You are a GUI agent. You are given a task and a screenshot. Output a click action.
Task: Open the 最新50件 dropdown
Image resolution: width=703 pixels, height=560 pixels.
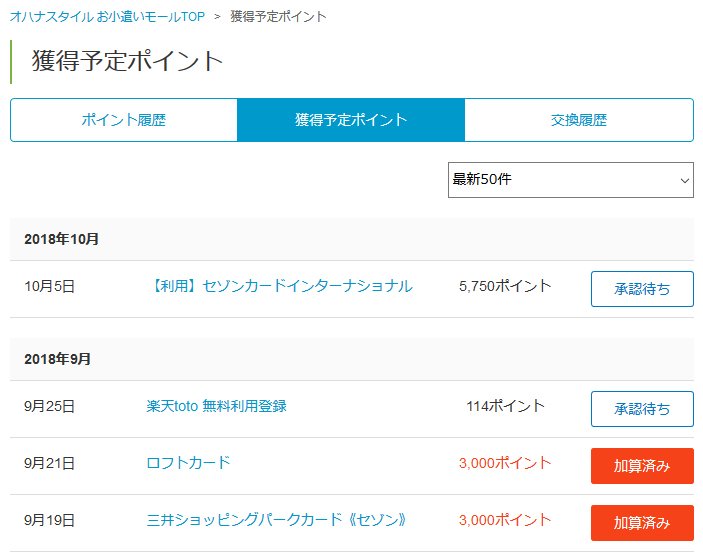[x=571, y=180]
